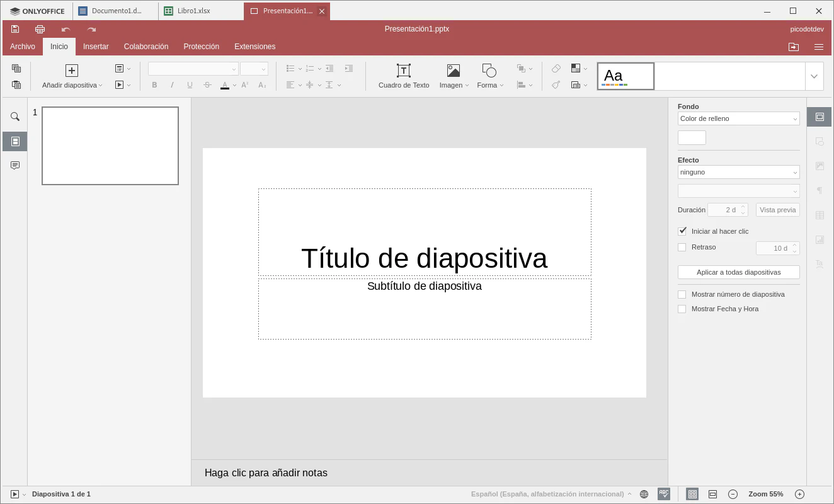Insert a text box with Cuadro de Texto
Viewport: 834px width, 504px height.
403,76
